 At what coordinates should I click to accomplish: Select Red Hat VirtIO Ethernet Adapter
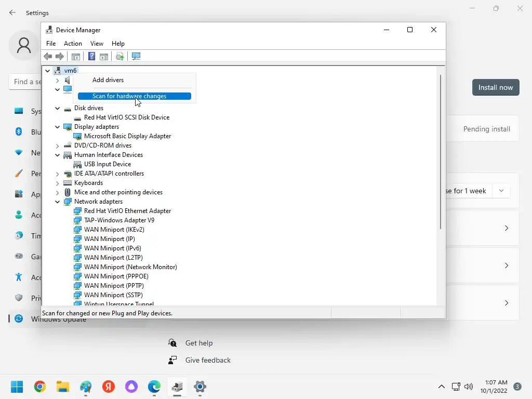127,211
